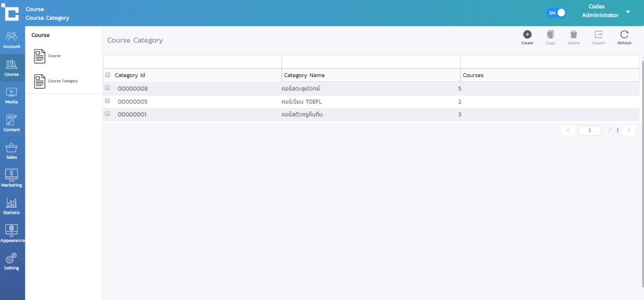Open Setting gears icon in sidebar
Viewport: 644px width, 300px height.
[11, 261]
